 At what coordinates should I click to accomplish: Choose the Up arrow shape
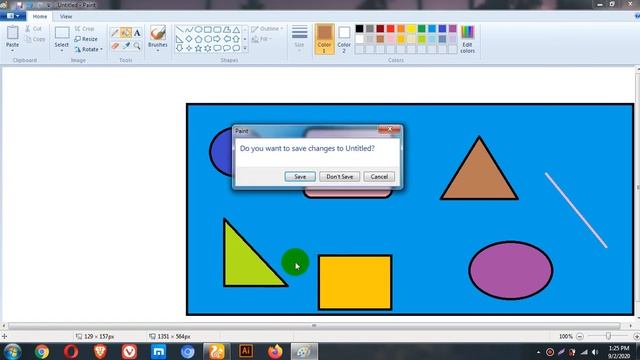tap(236, 39)
